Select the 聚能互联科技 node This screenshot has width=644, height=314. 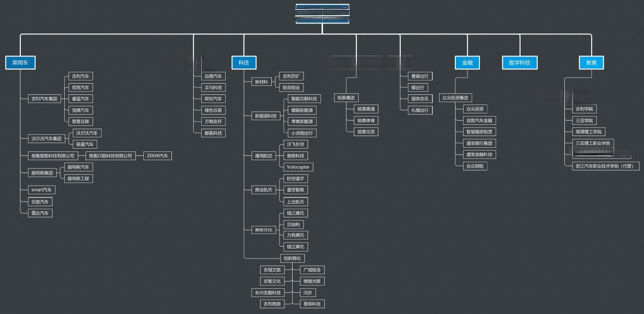coord(303,98)
